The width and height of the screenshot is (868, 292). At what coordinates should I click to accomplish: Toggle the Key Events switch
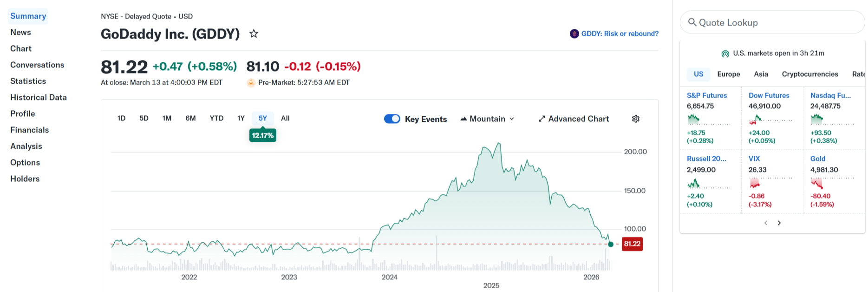pyautogui.click(x=392, y=119)
